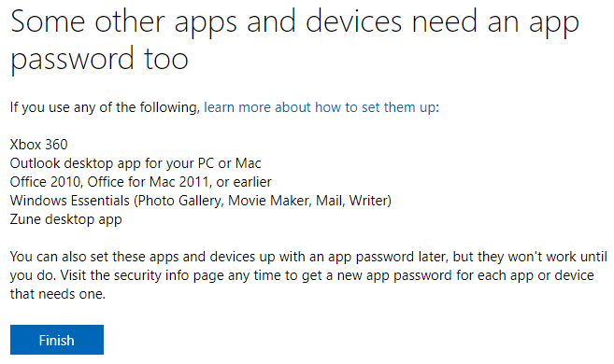This screenshot has width=614, height=364.
Task: Click the 'Office 2010' text
Action: pyautogui.click(x=45, y=182)
